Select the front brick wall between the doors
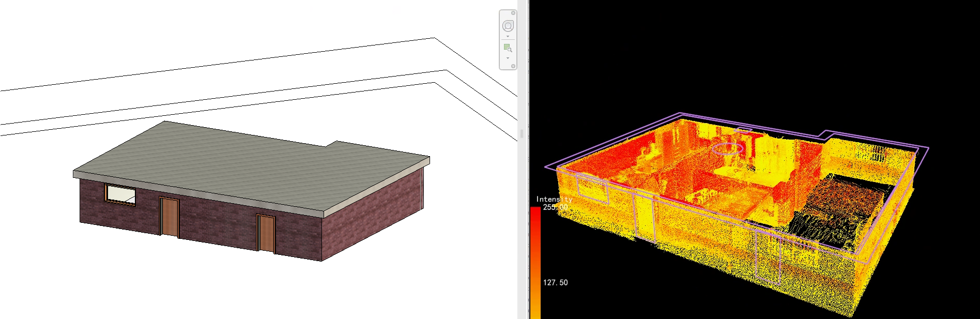This screenshot has height=319, width=980. pyautogui.click(x=217, y=222)
